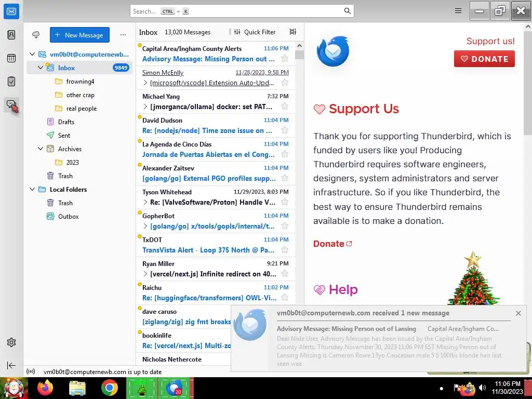The width and height of the screenshot is (532, 399).
Task: Open folder pane options (three dots)
Action: tap(123, 35)
